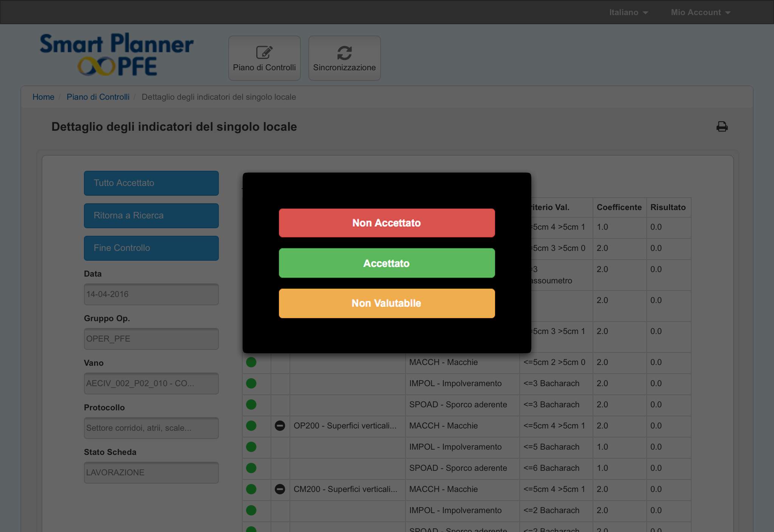
Task: Choose Non Accettato in the dialog
Action: 387,223
